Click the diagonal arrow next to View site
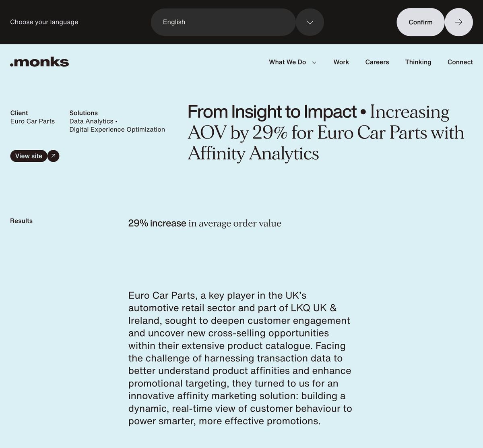Screen dimensions: 483x448 [x=53, y=156]
